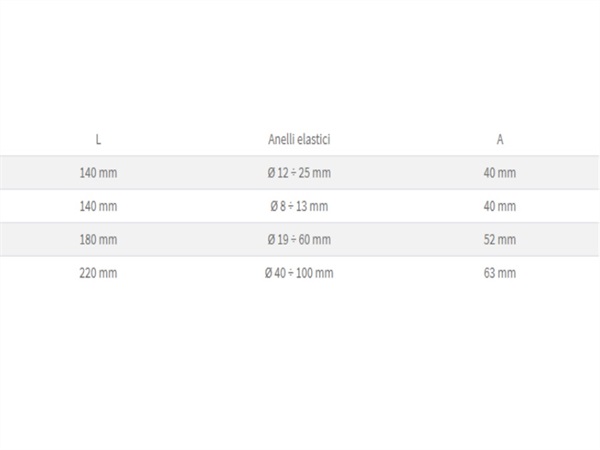This screenshot has height=450, width=600.
Task: Click the 52 mm value in column A
Action: tap(500, 240)
